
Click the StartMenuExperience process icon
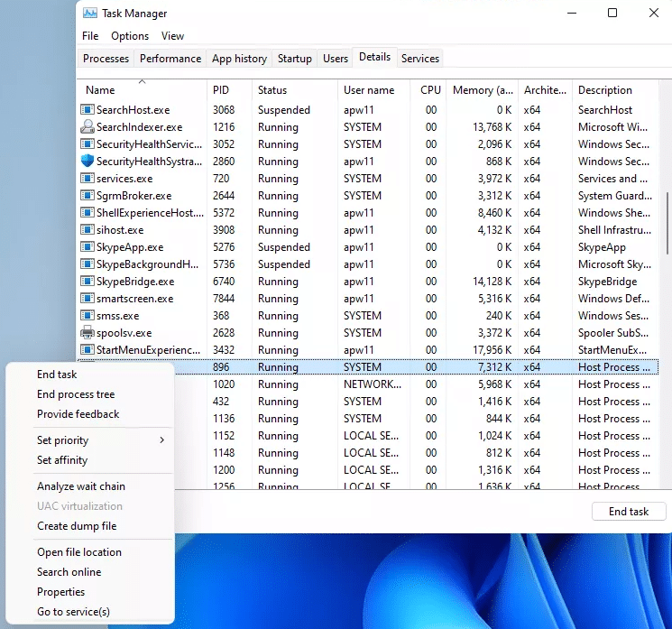87,350
